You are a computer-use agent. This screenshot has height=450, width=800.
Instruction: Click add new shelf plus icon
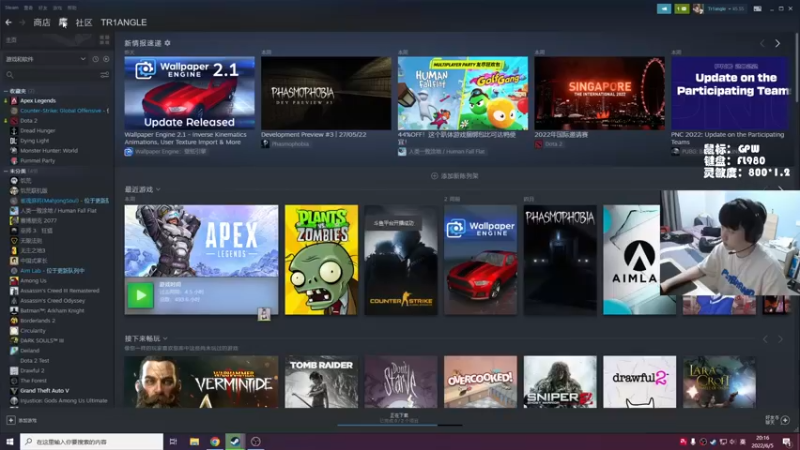click(435, 176)
